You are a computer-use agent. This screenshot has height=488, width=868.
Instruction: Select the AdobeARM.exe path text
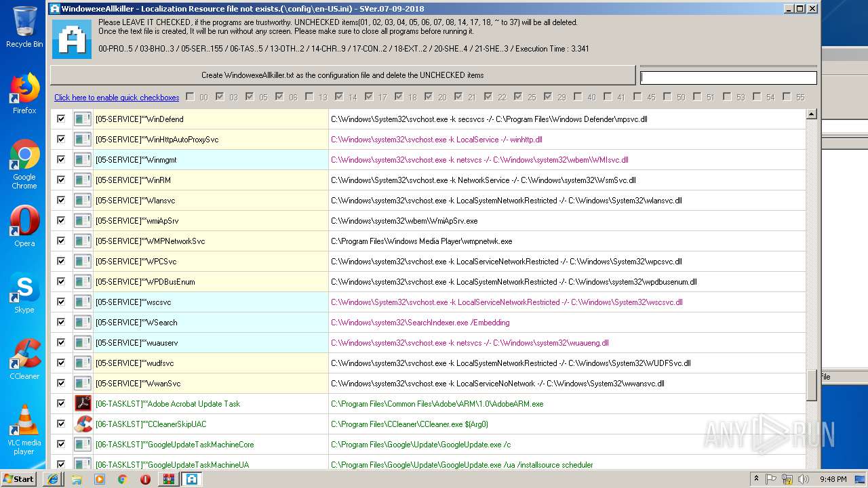pyautogui.click(x=437, y=403)
